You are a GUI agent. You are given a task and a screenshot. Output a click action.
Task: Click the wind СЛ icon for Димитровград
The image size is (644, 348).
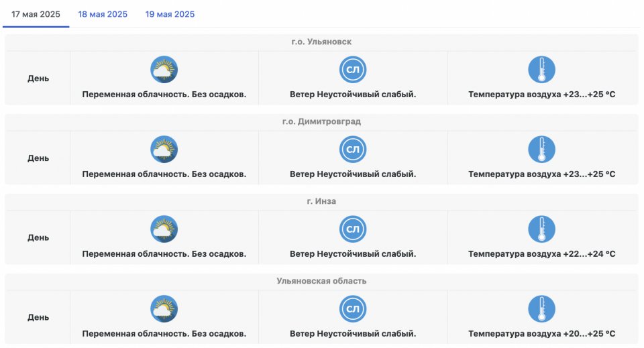click(x=353, y=150)
